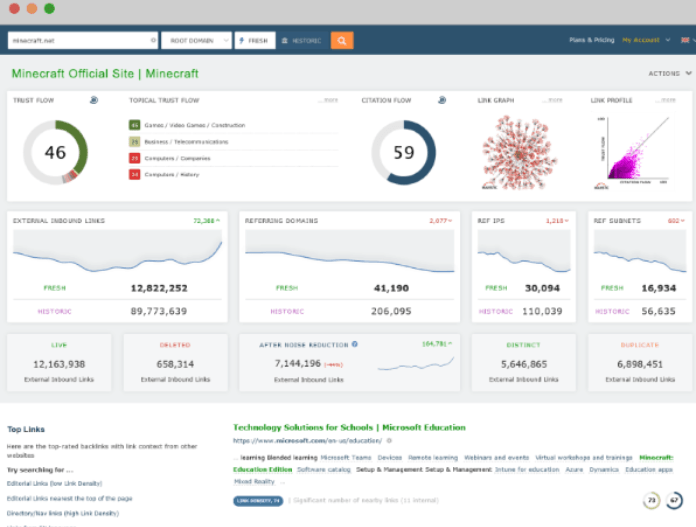Viewport: 696px width, 527px height.
Task: Click the After Noise Reduction help icon
Action: coord(355,344)
